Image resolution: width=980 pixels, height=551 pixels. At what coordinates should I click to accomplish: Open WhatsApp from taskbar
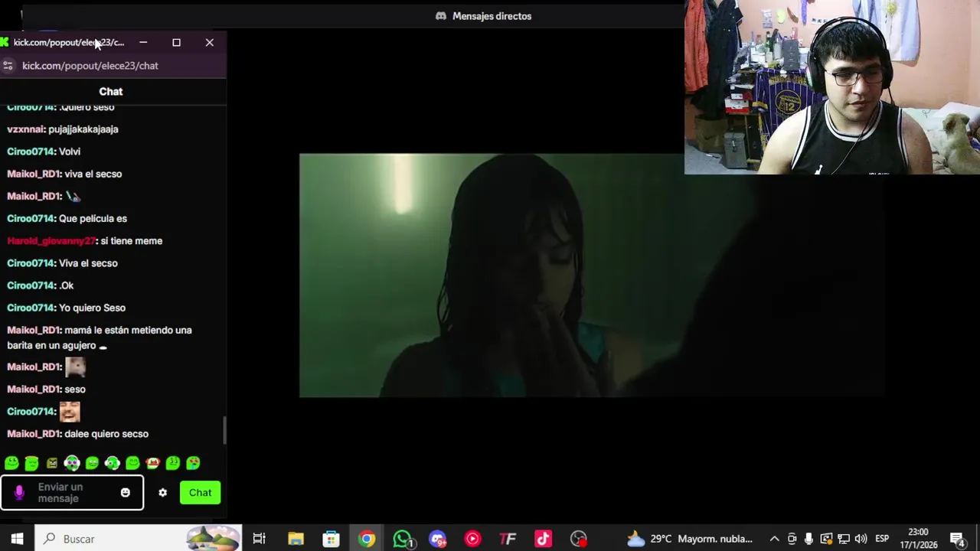point(402,539)
